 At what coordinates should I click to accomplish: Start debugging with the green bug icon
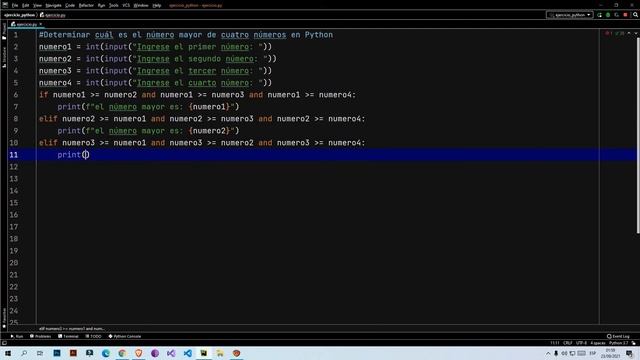(608, 15)
